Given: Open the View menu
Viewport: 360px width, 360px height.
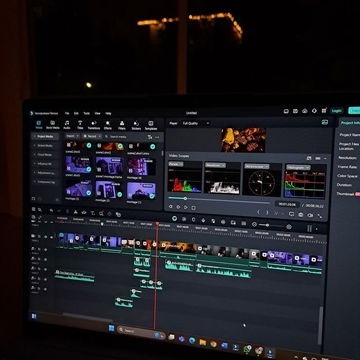Looking at the screenshot, I should [x=97, y=113].
